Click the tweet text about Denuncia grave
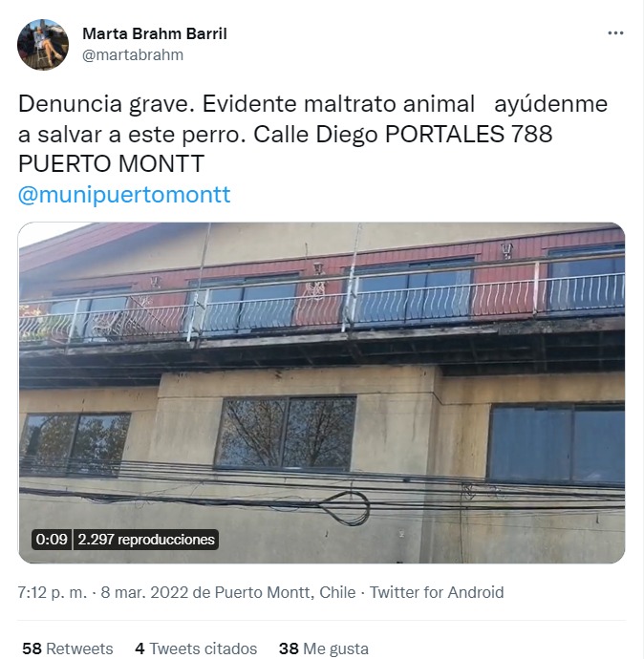Image resolution: width=644 pixels, height=659 pixels. tap(312, 134)
